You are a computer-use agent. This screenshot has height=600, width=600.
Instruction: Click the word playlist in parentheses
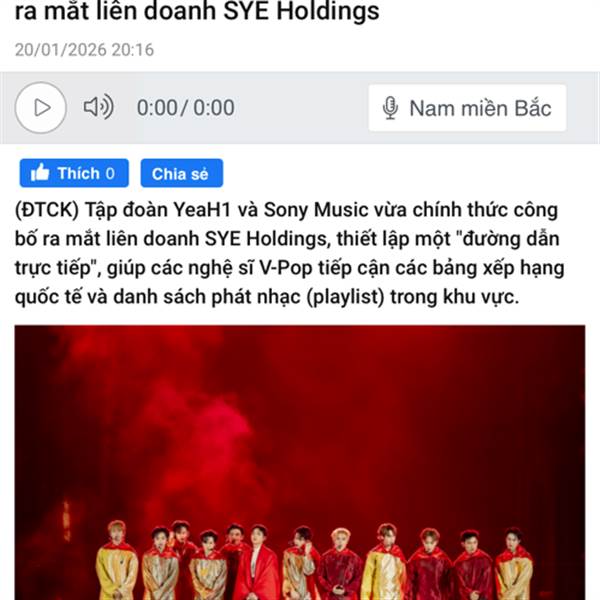coord(346,297)
